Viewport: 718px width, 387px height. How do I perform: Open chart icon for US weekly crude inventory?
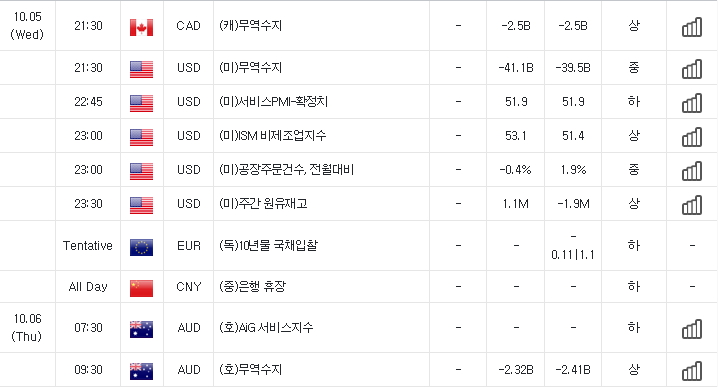(x=692, y=205)
